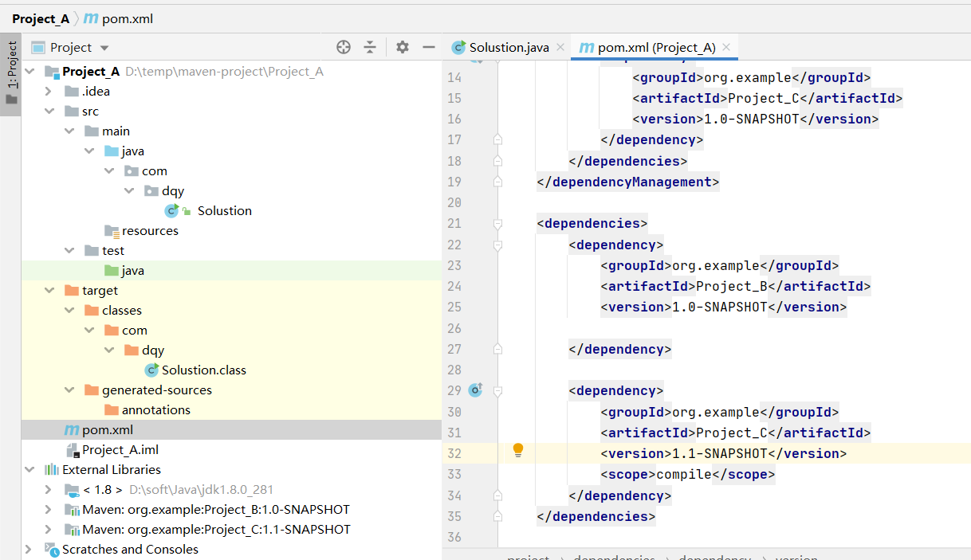Close the Solustion.java tab
Screen dimensions: 971x560
click(560, 47)
